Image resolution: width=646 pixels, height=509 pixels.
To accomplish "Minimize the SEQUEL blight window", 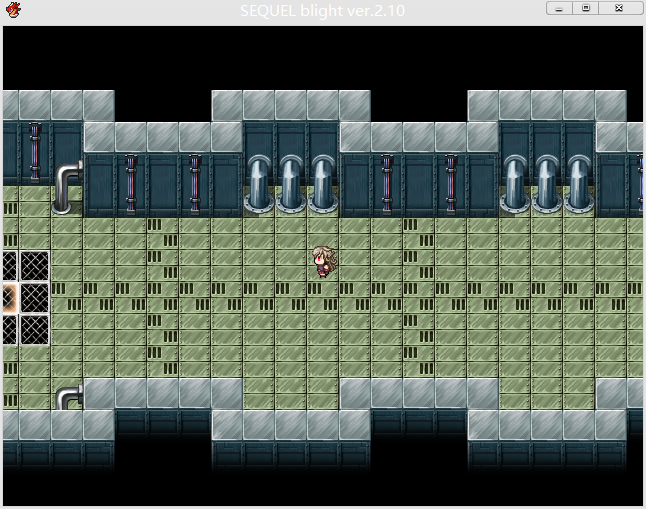I will [x=559, y=8].
